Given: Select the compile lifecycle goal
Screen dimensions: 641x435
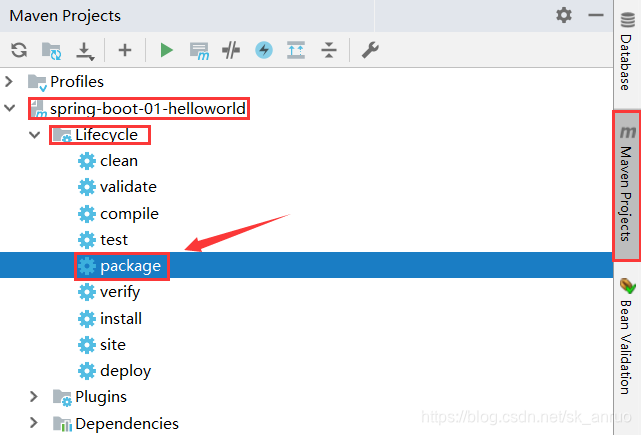Looking at the screenshot, I should click(x=118, y=214).
